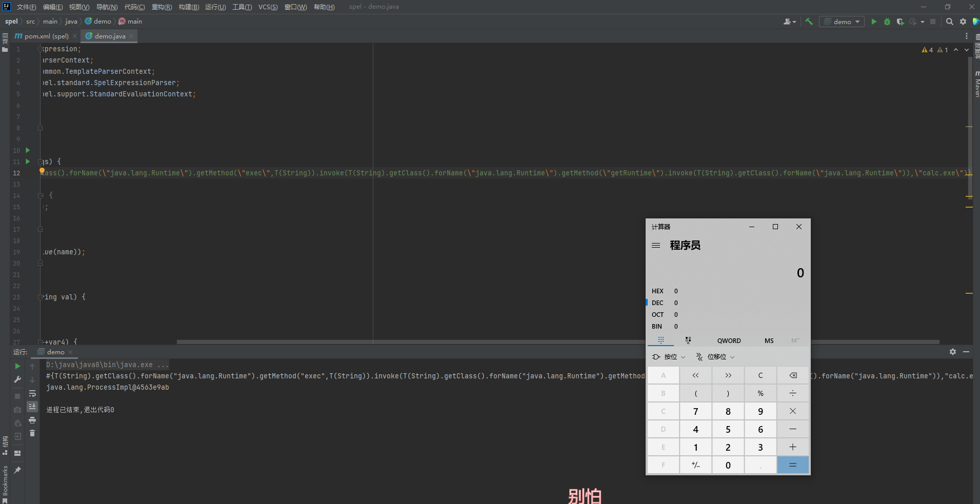
Task: Click spel breadcrumb in navigation bar
Action: tap(11, 21)
